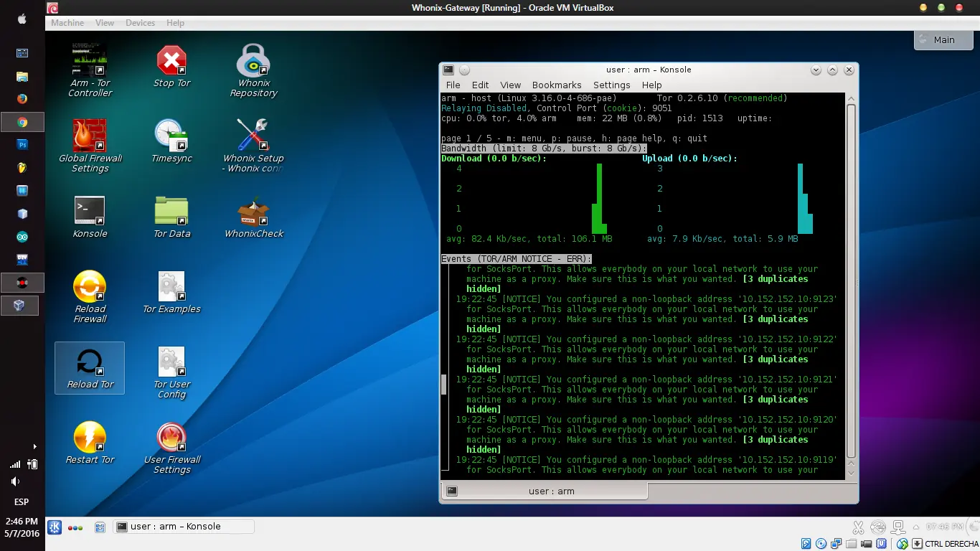This screenshot has height=551, width=980.
Task: Open Firefox from the host taskbar
Action: 22,99
